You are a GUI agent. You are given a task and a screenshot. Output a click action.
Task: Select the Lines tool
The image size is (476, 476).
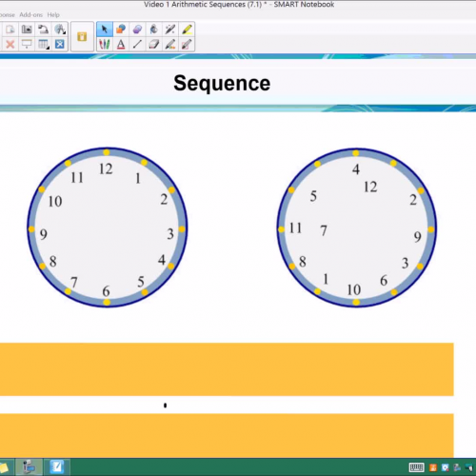[137, 44]
